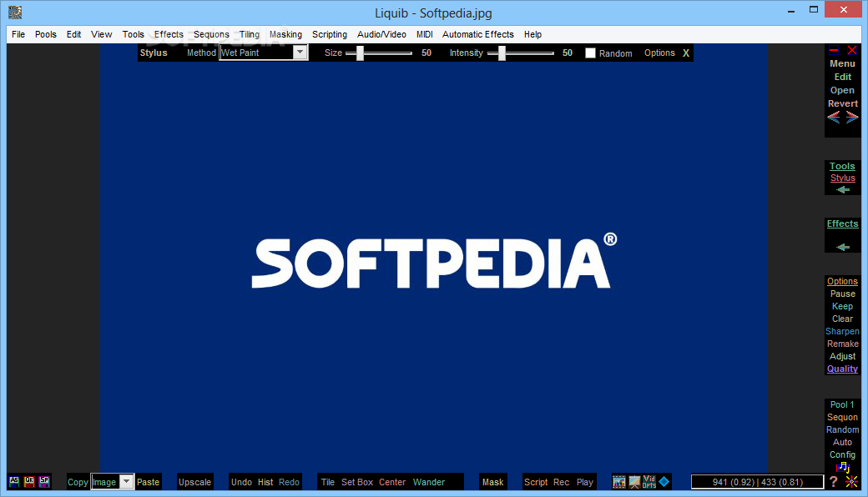Click the Script button

(536, 482)
